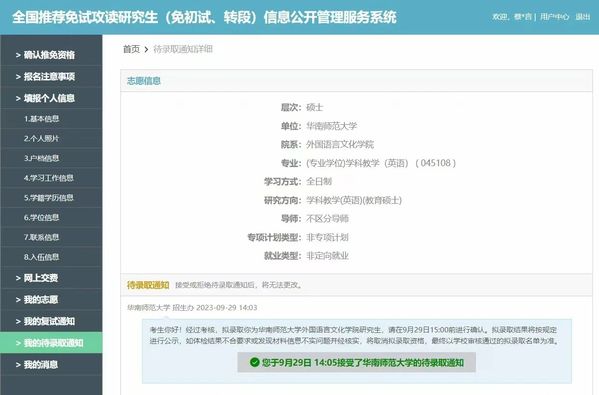The image size is (599, 395).
Task: Select 2.个人照片 submenu item
Action: (51, 139)
